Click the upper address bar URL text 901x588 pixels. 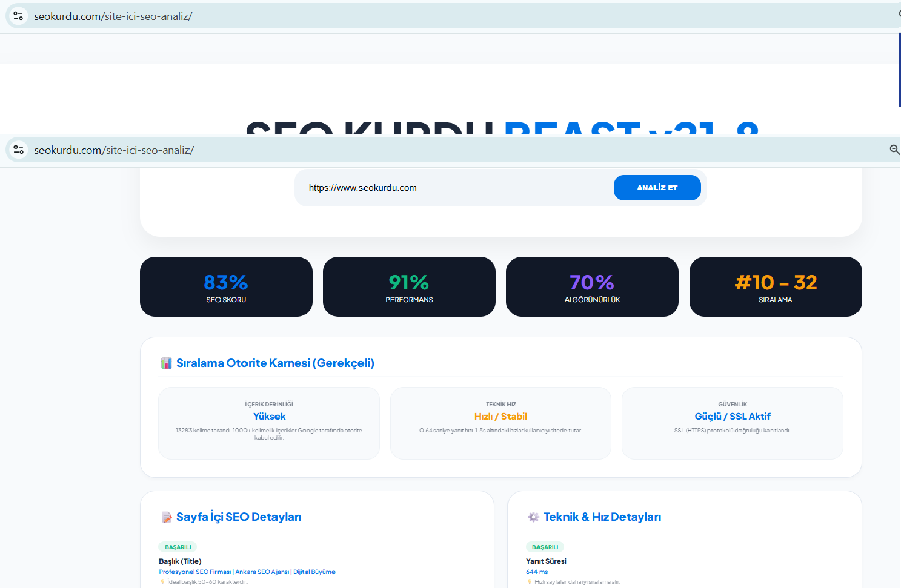tap(113, 16)
